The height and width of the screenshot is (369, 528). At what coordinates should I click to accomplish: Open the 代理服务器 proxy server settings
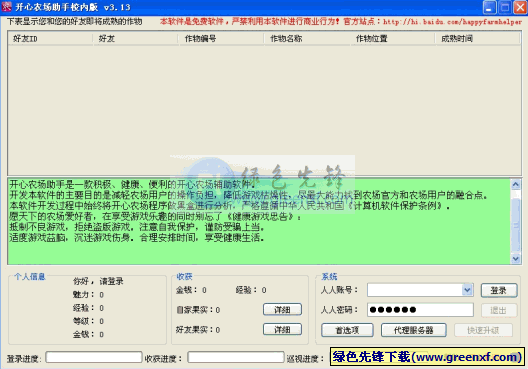tap(414, 330)
